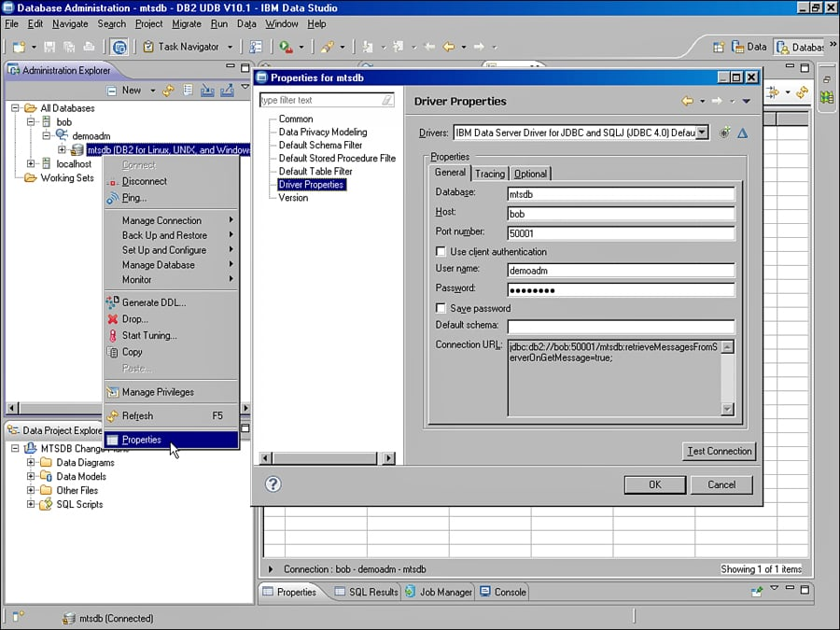Screen dimensions: 840x630
Task: Choose Generate DDL from the context menu
Action: point(154,301)
